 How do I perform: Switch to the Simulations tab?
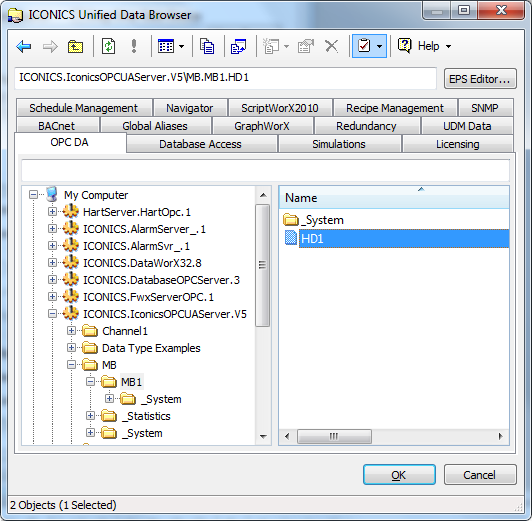[x=339, y=144]
